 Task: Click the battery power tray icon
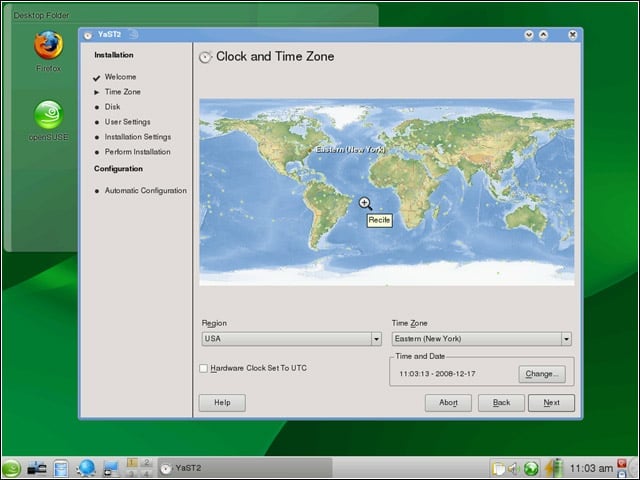click(555, 468)
